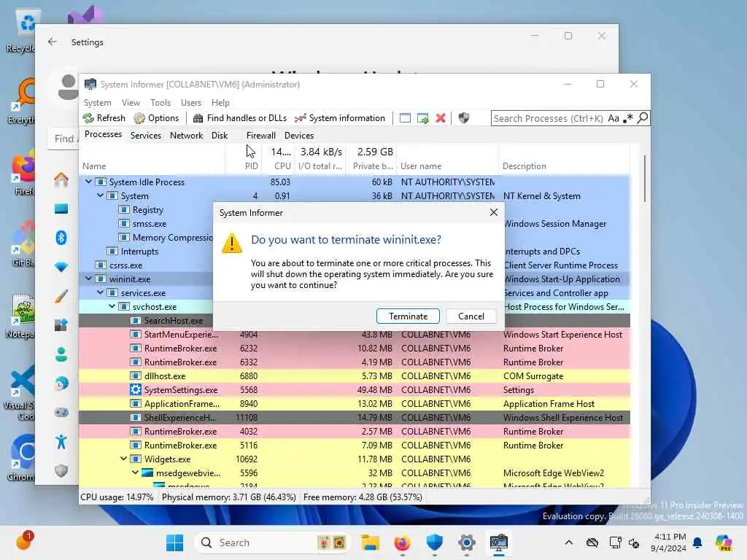Select the csrss.exe process

pos(125,265)
